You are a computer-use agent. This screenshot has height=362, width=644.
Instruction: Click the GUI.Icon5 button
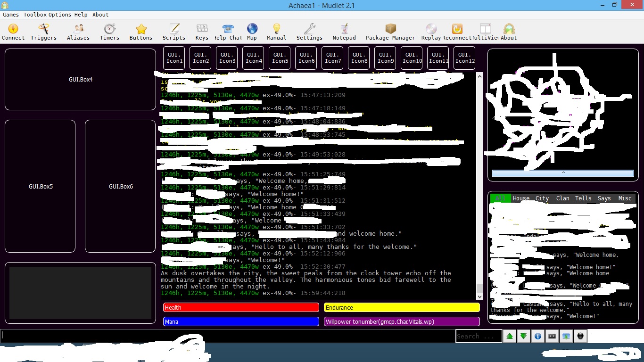coord(280,58)
